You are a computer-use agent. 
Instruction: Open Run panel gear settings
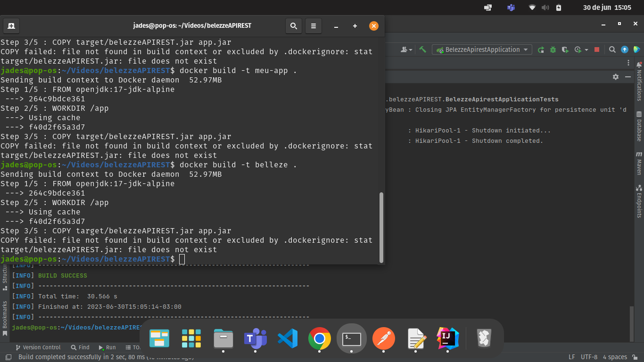[x=616, y=76]
